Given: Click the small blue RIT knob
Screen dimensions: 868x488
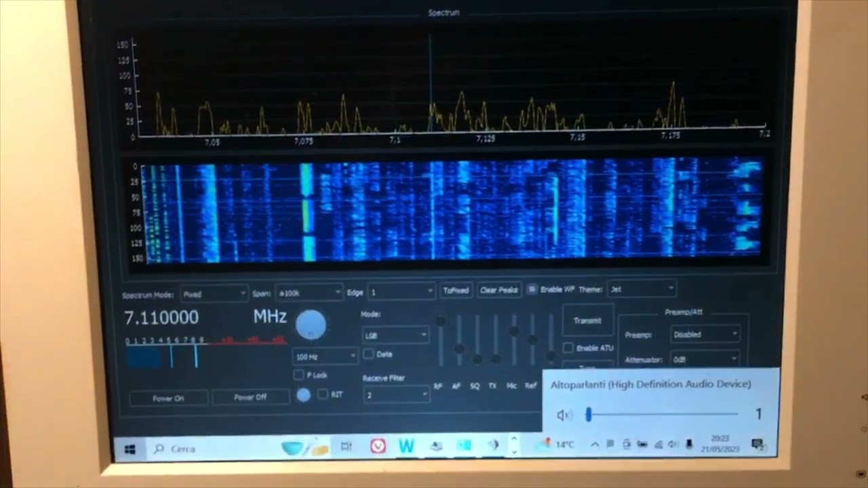Looking at the screenshot, I should click(x=303, y=394).
